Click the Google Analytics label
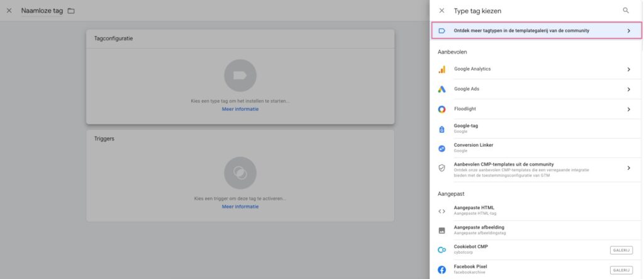Viewport: 644px width, 279px height. [472, 69]
